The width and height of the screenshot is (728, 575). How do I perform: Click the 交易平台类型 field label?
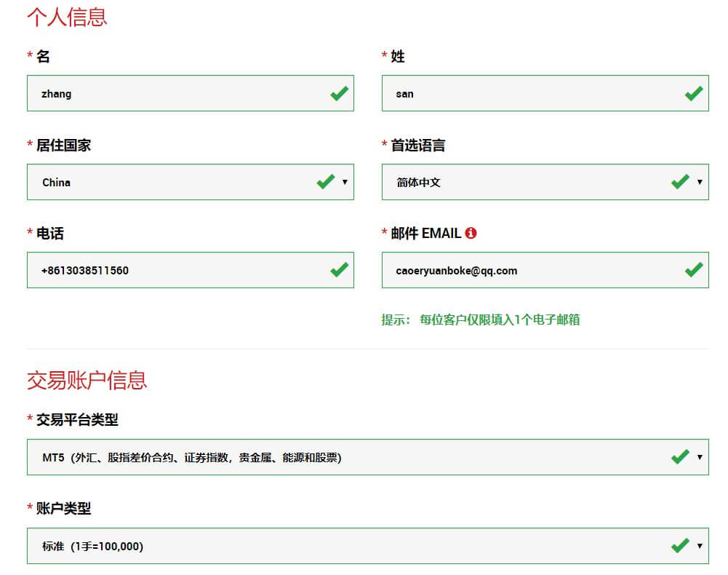(x=77, y=420)
